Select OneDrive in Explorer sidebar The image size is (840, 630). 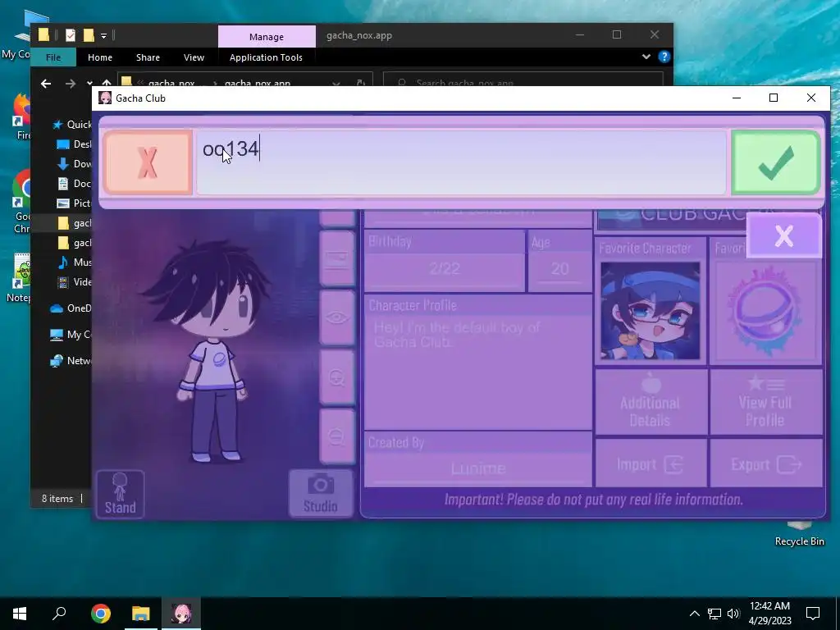[71, 308]
